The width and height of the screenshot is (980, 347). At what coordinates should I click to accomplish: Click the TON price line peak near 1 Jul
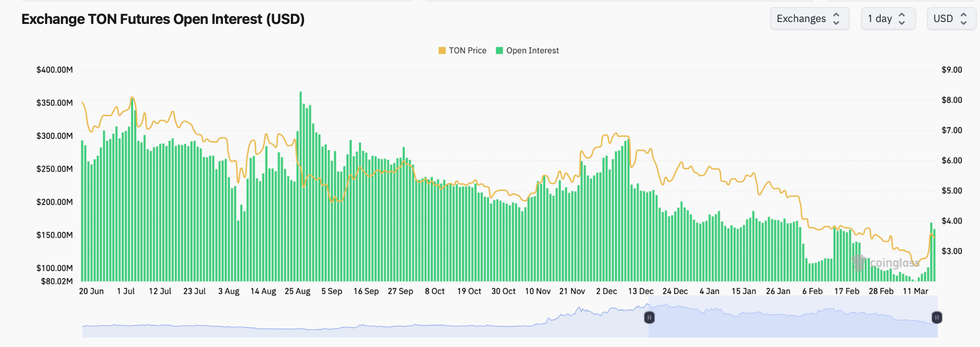pos(133,98)
